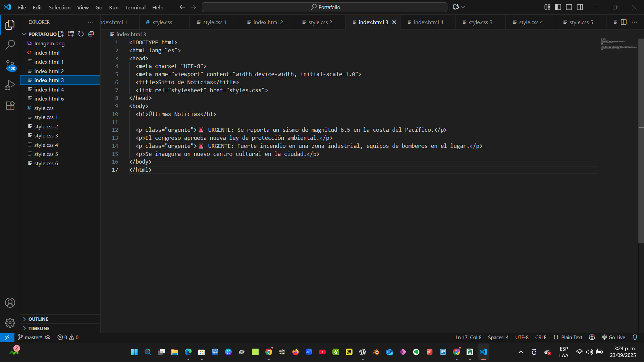The image size is (644, 362).
Task: Open Microsoft Edge from taskbar
Action: [188, 352]
